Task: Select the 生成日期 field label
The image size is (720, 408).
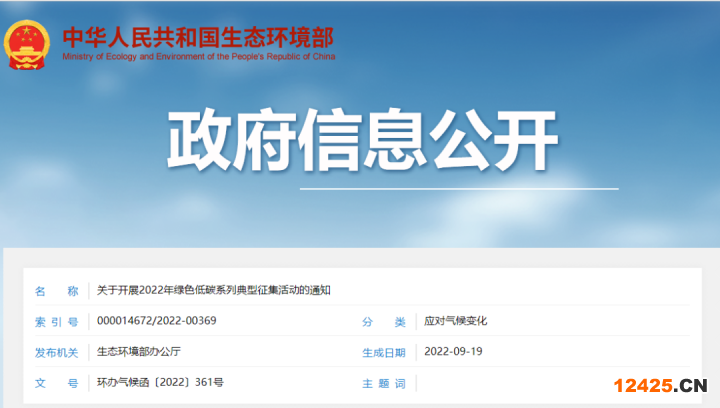Action: 384,352
